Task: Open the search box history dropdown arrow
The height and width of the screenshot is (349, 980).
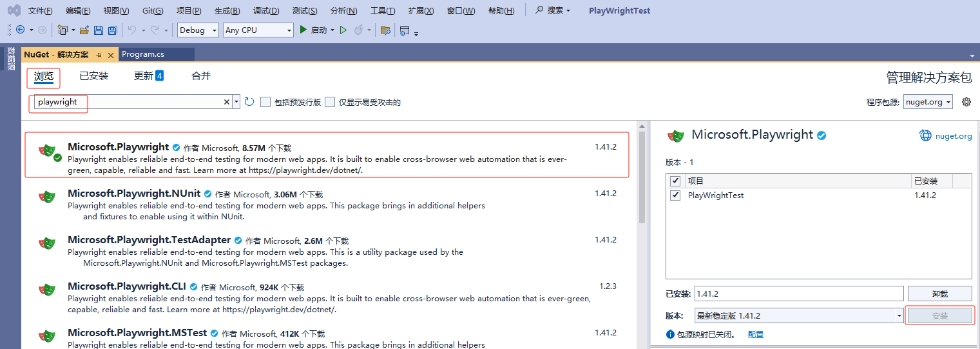Action: pyautogui.click(x=236, y=102)
